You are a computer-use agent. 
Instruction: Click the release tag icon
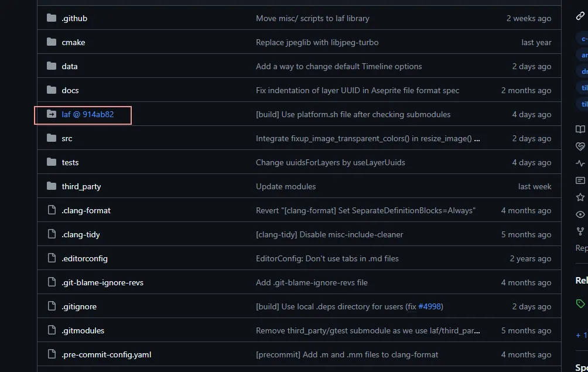pos(580,303)
